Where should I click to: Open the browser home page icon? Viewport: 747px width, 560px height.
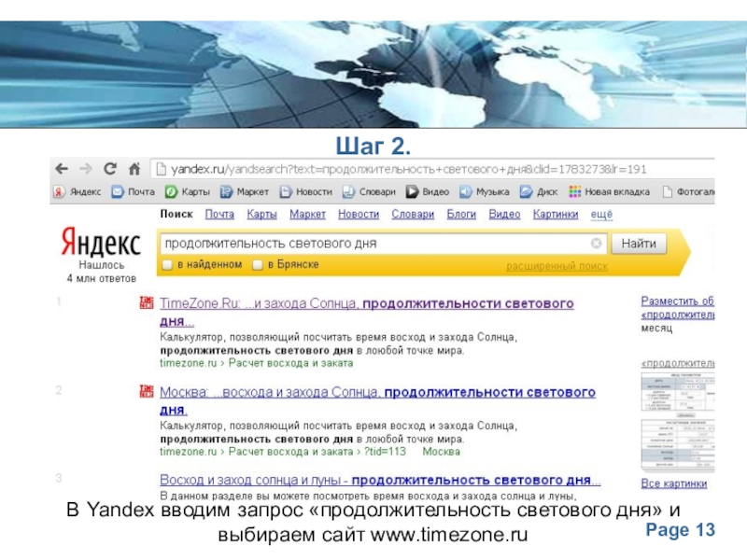pos(134,169)
